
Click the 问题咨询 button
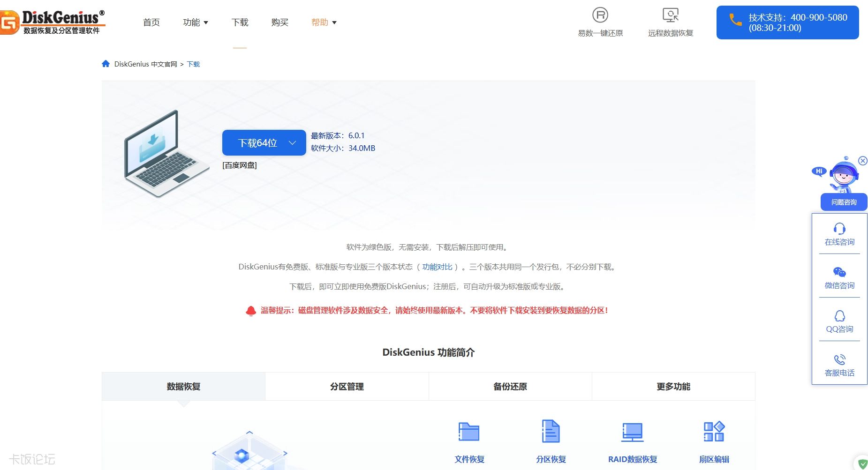844,202
